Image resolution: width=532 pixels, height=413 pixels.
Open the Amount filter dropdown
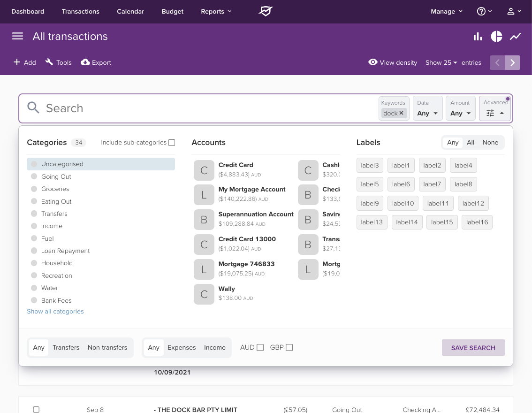461,113
